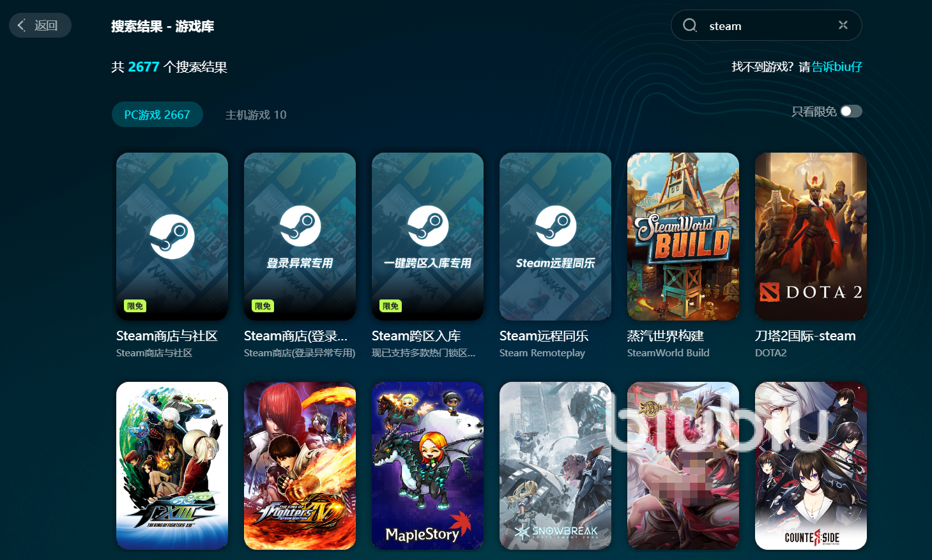
Task: Click the subtitle DOTA2
Action: [x=771, y=353]
